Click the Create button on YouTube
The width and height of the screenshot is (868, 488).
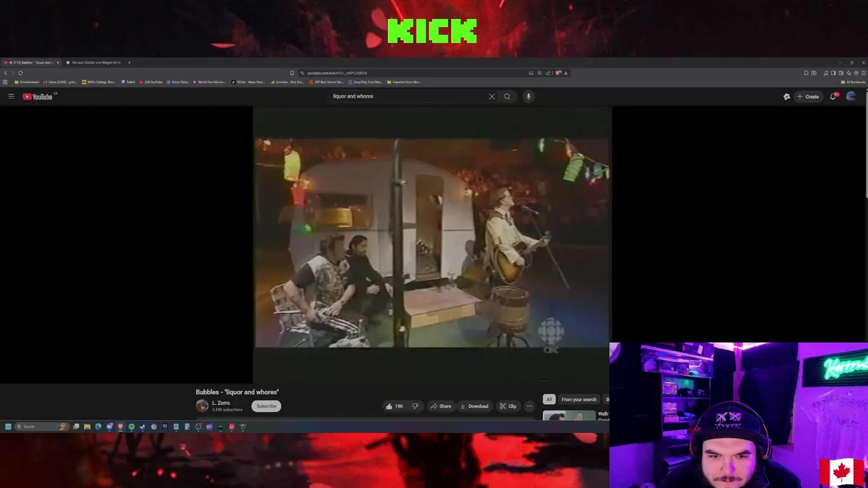(x=808, y=96)
